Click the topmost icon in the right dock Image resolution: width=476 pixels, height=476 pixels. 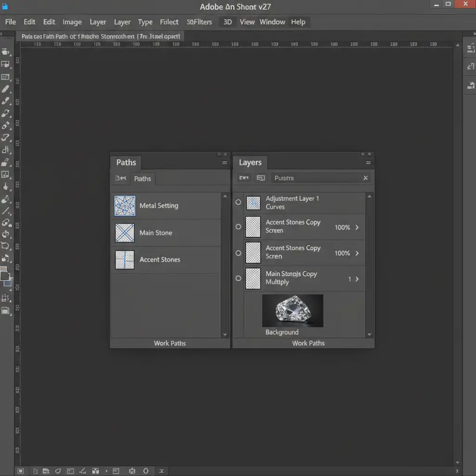[x=470, y=48]
